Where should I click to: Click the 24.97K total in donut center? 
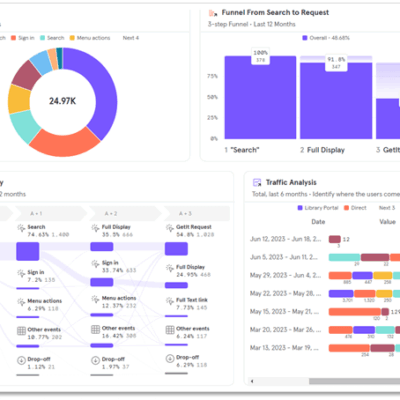(63, 101)
